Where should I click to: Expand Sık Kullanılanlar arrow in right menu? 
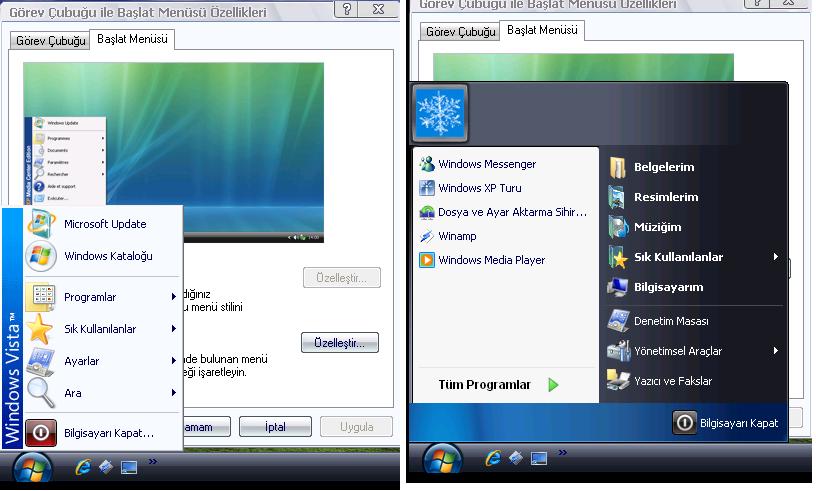(776, 257)
